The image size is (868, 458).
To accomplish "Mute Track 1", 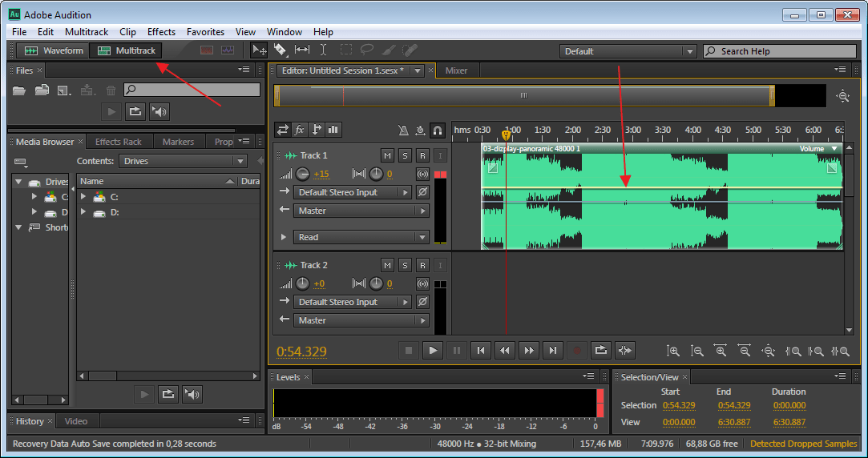I will (388, 155).
